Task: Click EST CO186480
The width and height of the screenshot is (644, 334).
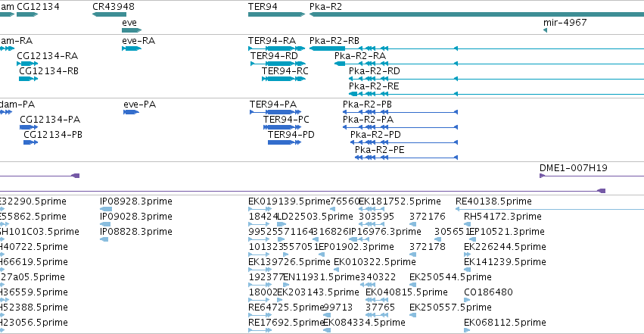Action: 467,301
